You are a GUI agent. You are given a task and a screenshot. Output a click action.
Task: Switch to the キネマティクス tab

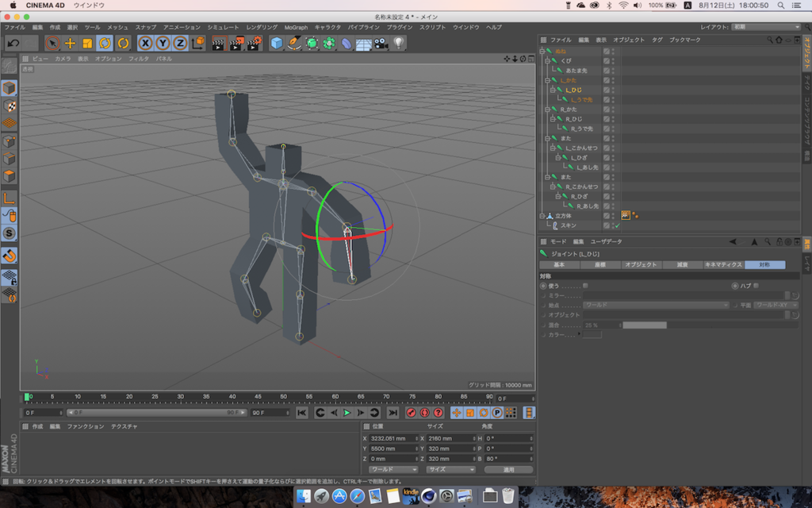point(723,265)
